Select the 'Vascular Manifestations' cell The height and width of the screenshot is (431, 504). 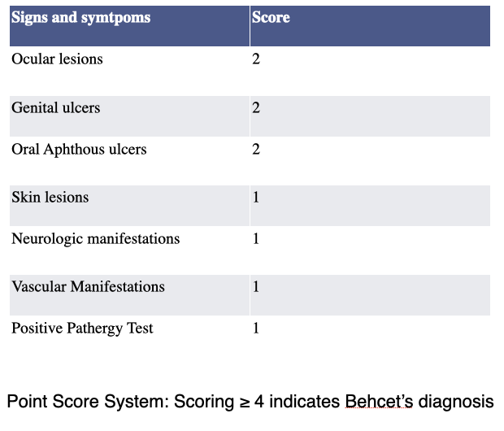point(88,287)
